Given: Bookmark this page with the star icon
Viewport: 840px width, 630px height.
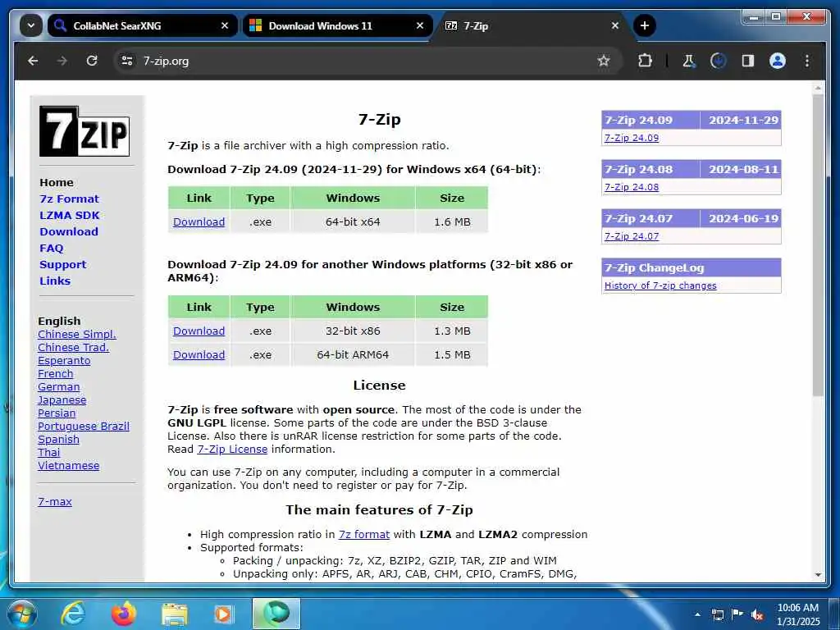Looking at the screenshot, I should [604, 61].
